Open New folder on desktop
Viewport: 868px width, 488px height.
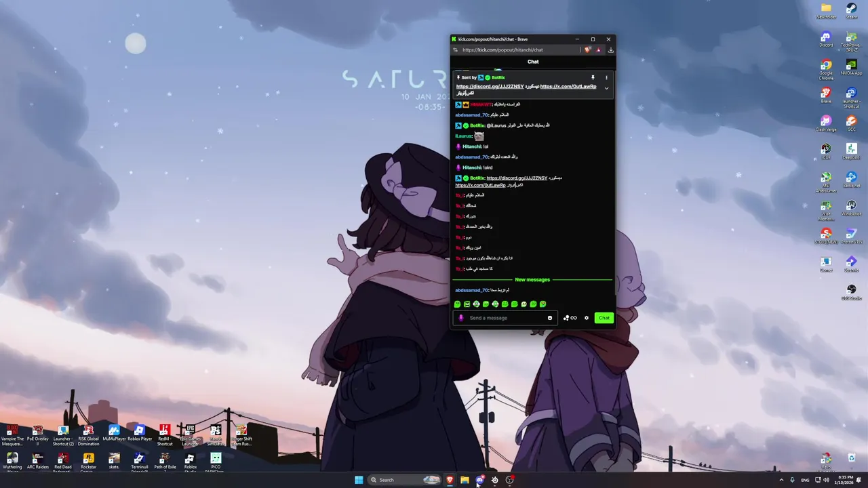tap(826, 12)
